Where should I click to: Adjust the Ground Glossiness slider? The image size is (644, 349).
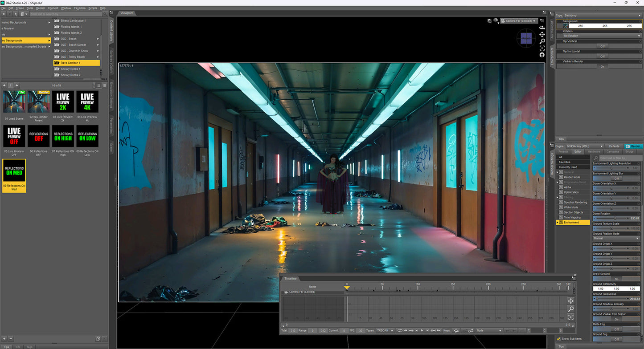[617, 299]
